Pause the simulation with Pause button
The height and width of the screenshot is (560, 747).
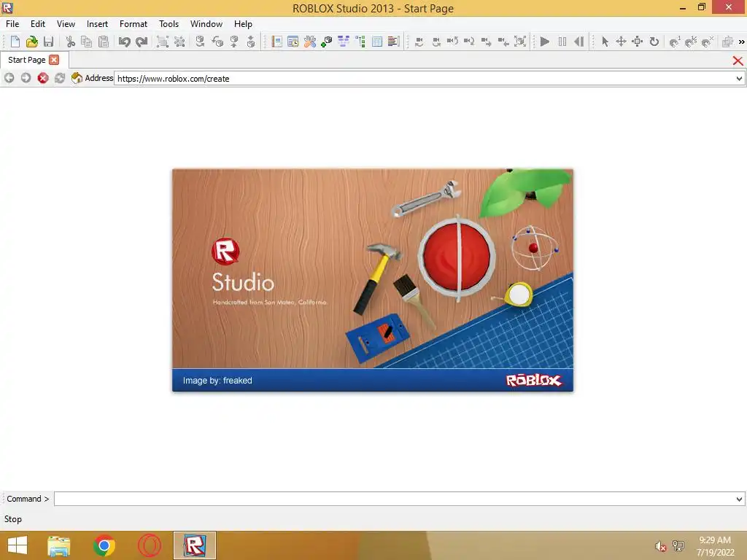click(562, 42)
